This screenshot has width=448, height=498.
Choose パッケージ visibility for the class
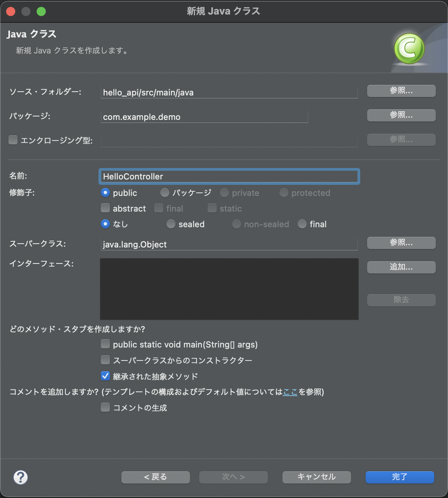(164, 193)
